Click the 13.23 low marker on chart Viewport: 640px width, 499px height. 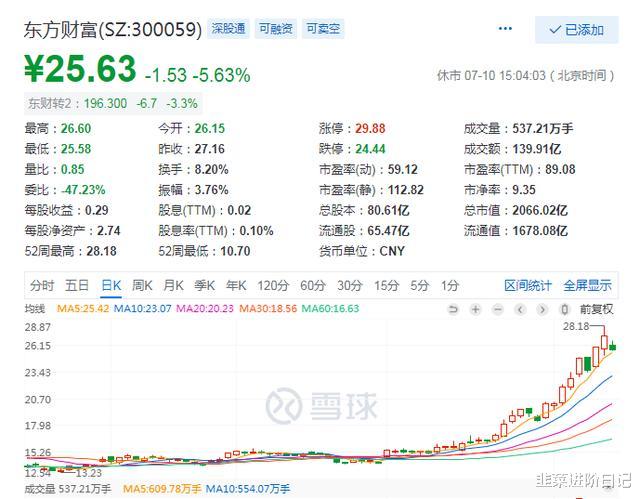[x=89, y=473]
